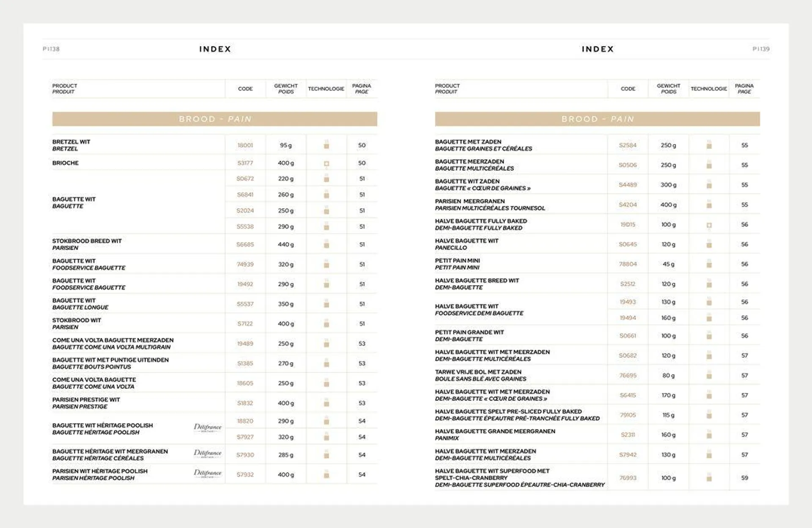Click product code S7942
Image resolution: width=812 pixels, height=528 pixels.
628,455
